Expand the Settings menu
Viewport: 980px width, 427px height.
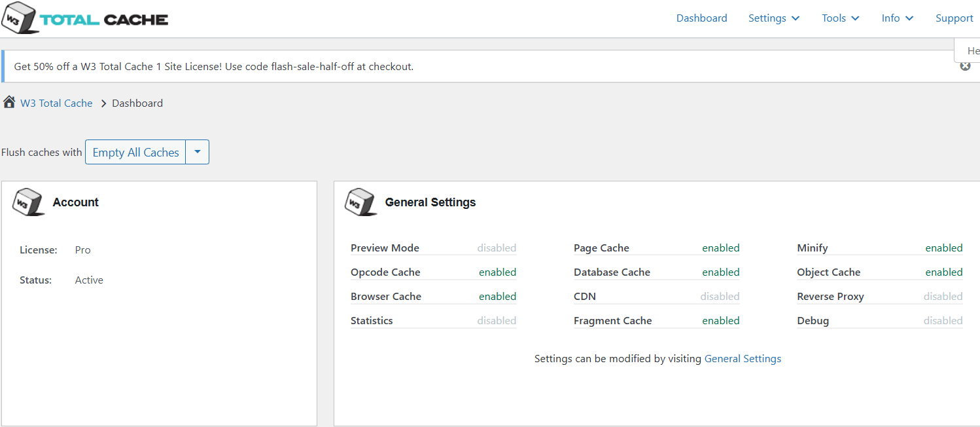[774, 18]
